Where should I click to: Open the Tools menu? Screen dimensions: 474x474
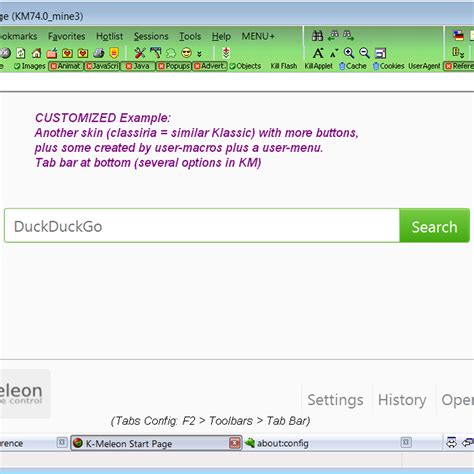pos(190,36)
